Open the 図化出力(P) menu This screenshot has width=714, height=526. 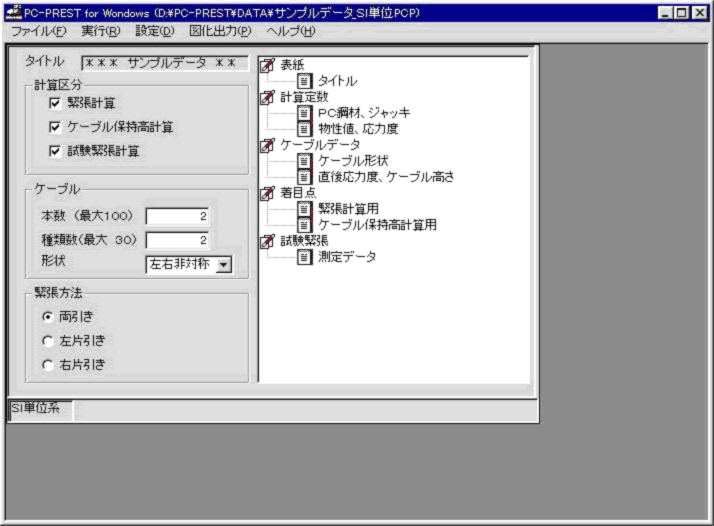coord(220,31)
